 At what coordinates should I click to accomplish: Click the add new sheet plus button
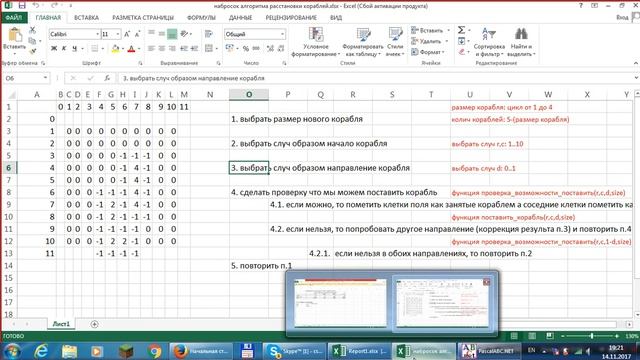94,324
